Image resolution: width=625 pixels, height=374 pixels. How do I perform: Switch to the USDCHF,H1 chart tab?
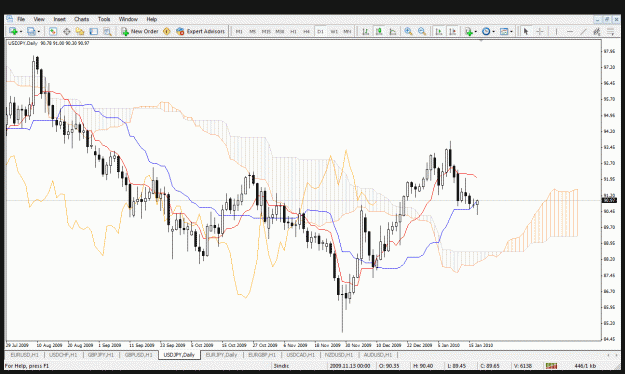click(x=63, y=354)
